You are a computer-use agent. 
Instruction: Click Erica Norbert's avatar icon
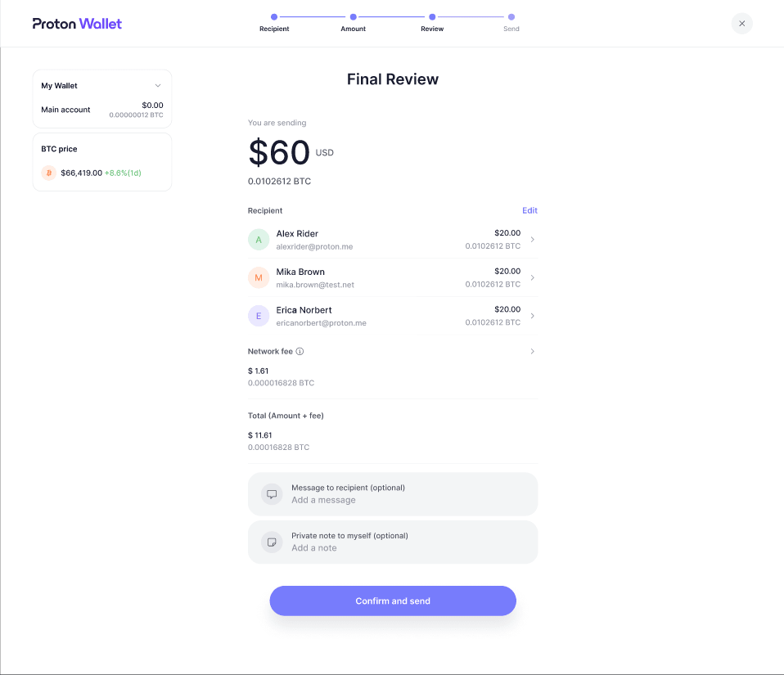(x=259, y=316)
